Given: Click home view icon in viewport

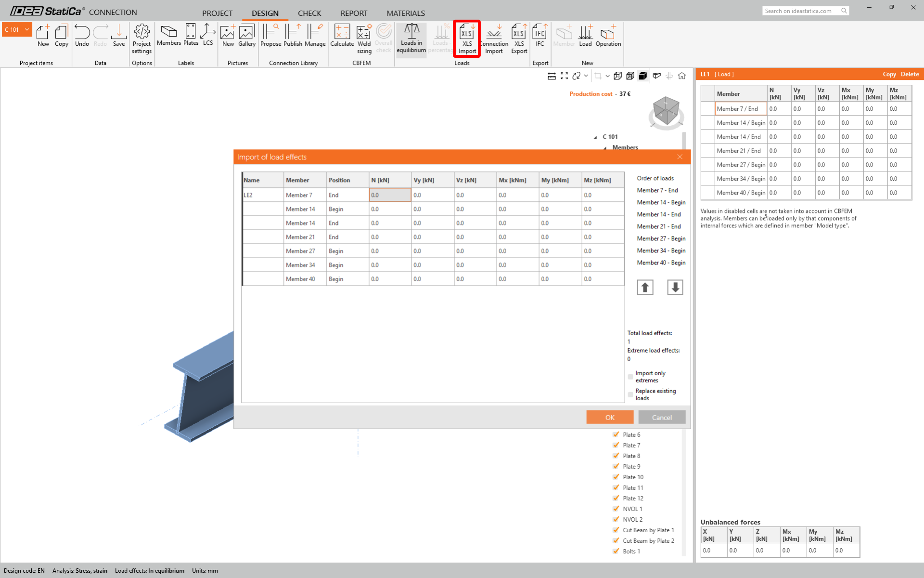Looking at the screenshot, I should 682,76.
